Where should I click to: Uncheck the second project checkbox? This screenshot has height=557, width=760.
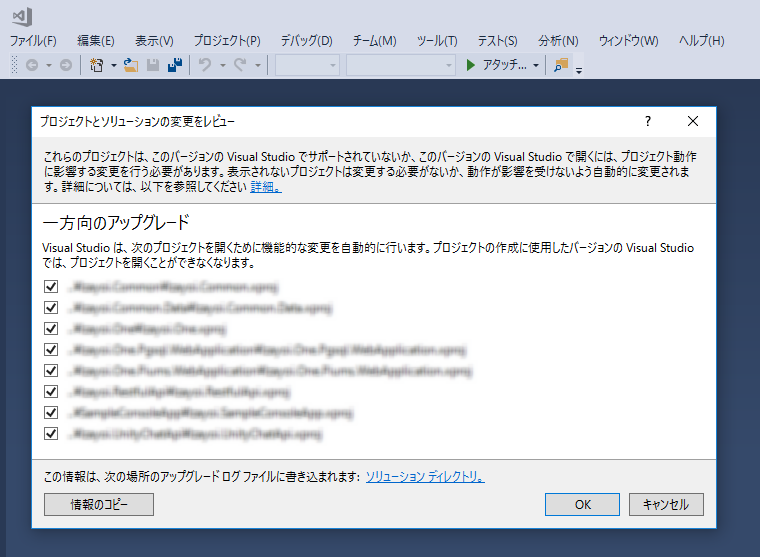point(51,307)
